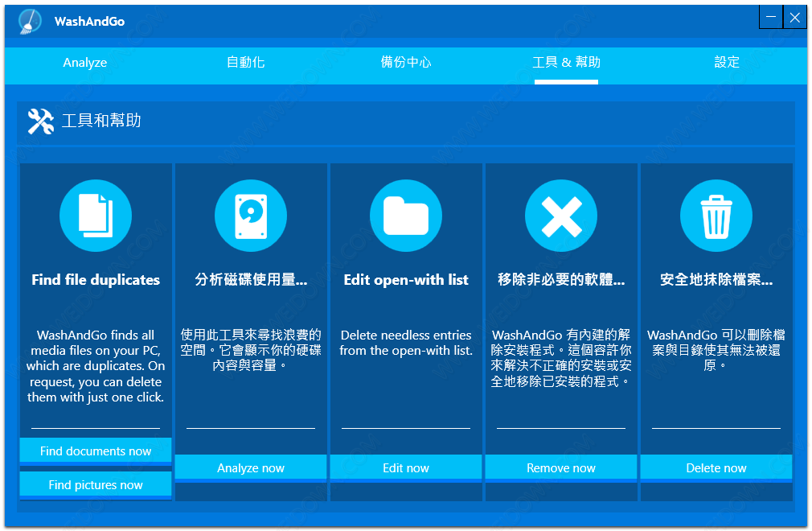Click the 'WashAndGo 有內建的解除安裝程式' description
812x531 pixels.
pos(561,359)
